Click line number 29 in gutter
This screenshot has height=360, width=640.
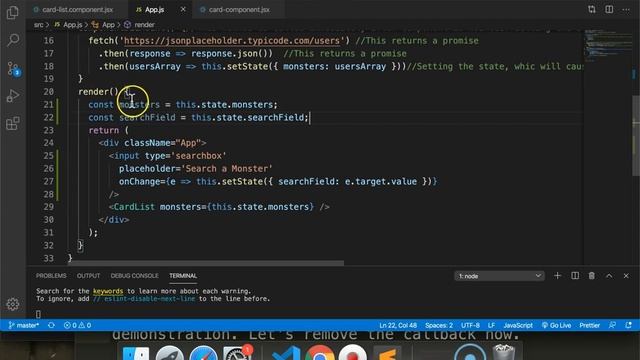(x=49, y=207)
